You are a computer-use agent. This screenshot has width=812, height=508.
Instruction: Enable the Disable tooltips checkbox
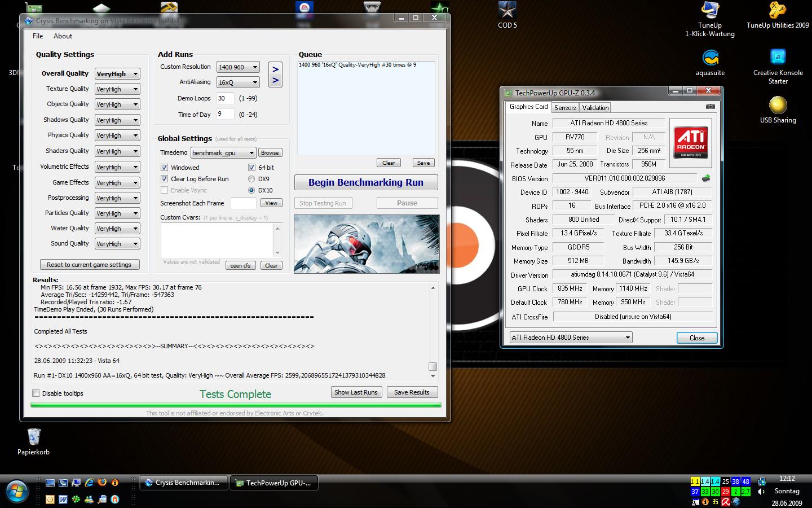click(36, 393)
